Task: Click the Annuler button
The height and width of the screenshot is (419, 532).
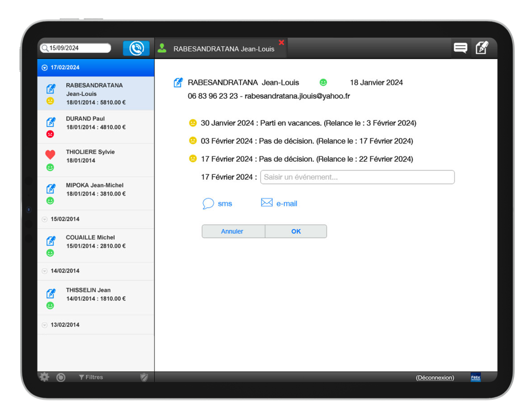Action: click(x=233, y=231)
